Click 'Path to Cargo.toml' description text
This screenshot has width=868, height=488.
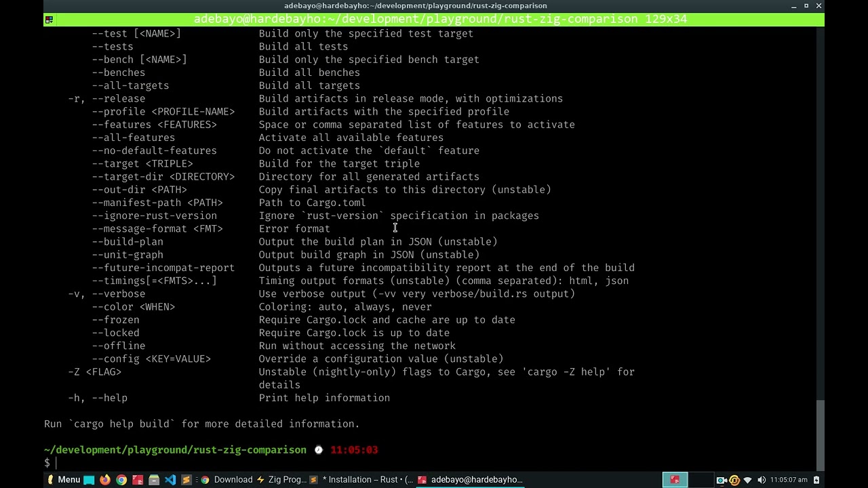pos(313,203)
